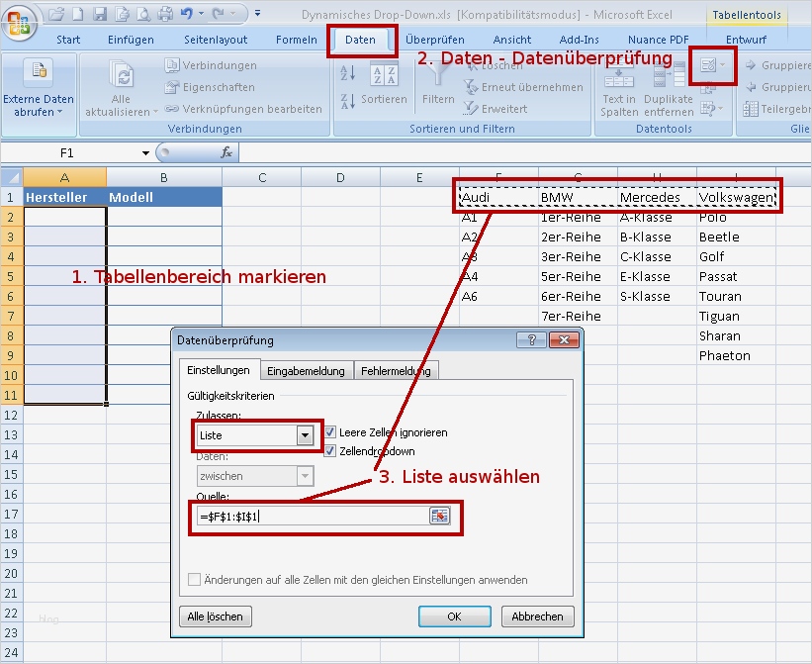Open the Formeln tab
812x664 pixels.
[x=296, y=40]
